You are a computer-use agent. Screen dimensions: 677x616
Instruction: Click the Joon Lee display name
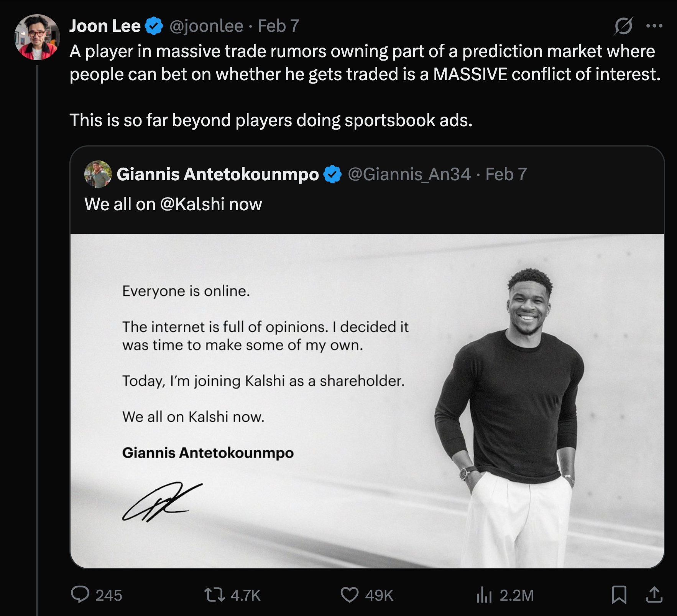[x=105, y=26]
